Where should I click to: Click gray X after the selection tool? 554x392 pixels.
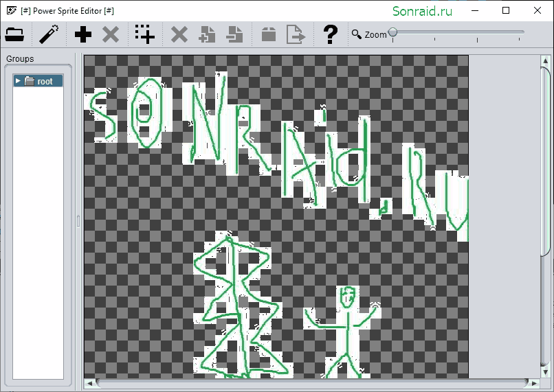point(179,34)
